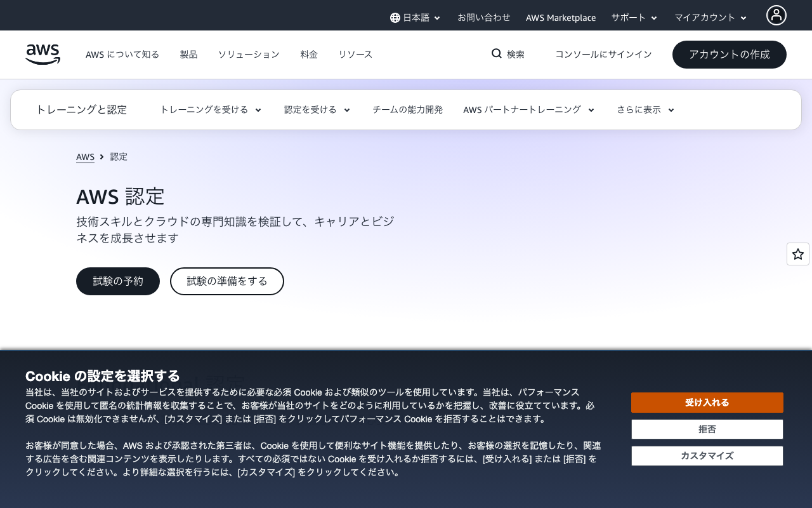Select the globe language icon

(x=394, y=17)
